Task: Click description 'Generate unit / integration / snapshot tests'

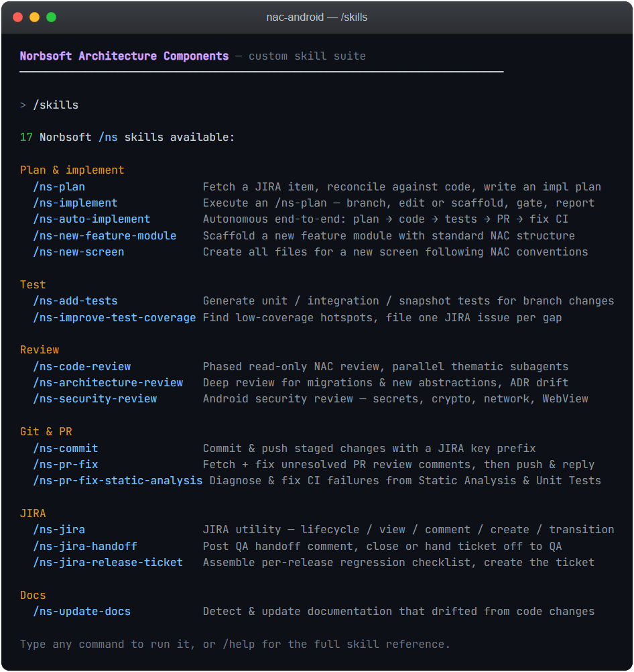Action: pos(346,301)
